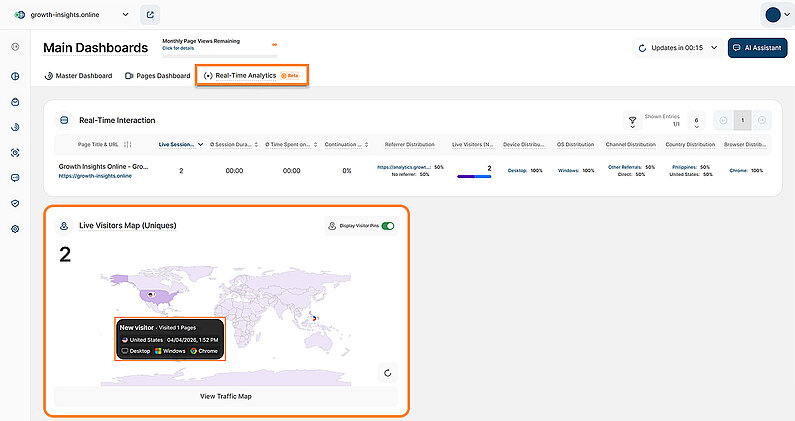Image resolution: width=795 pixels, height=421 pixels.
Task: Click the filter funnel icon in Real-Time Interaction
Action: [x=633, y=120]
